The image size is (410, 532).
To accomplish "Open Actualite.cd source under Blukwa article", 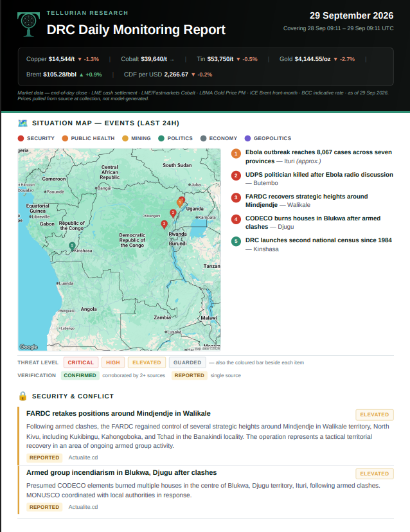I will coord(83,507).
